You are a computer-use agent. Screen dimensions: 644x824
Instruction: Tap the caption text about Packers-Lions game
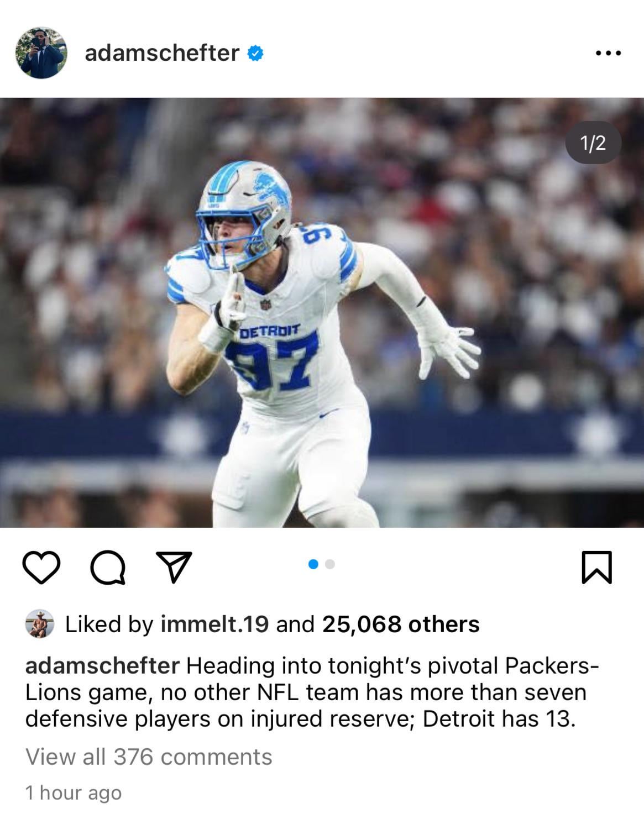click(312, 692)
